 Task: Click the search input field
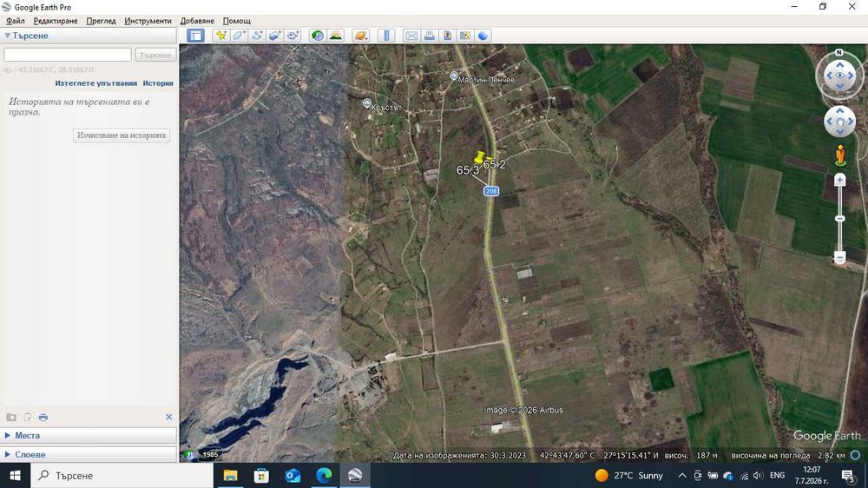tap(68, 55)
